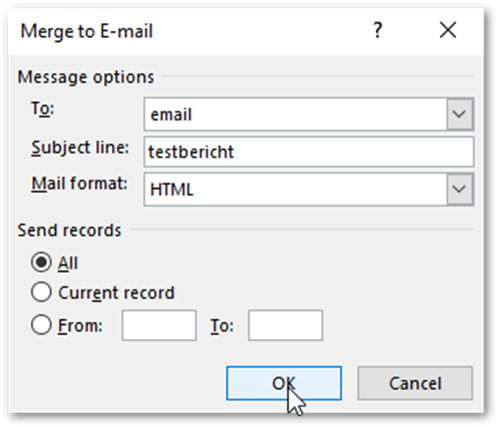Select the All records radio button

coord(41,263)
